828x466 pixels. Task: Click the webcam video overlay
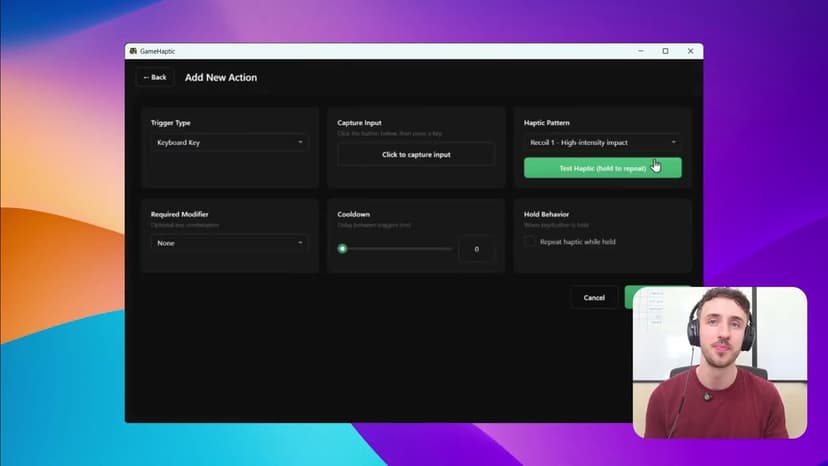tap(720, 362)
